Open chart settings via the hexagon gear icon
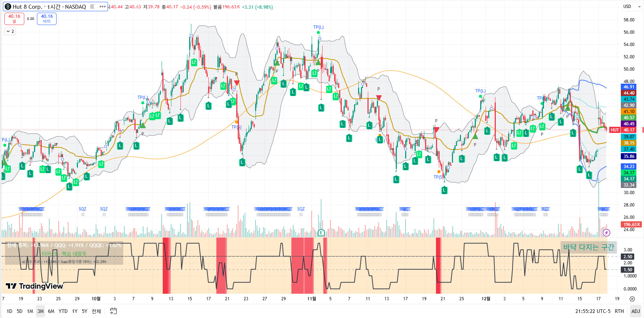 tap(632, 299)
